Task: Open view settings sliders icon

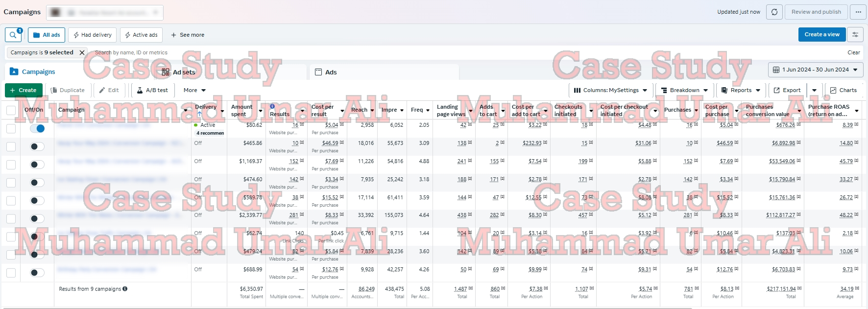Action: [855, 35]
